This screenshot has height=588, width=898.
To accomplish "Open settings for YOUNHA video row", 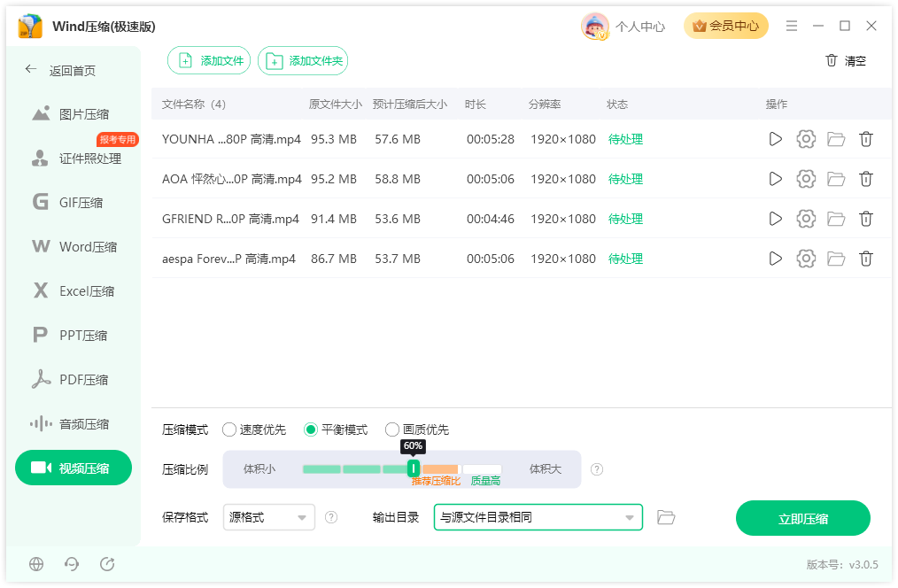I will tap(806, 139).
